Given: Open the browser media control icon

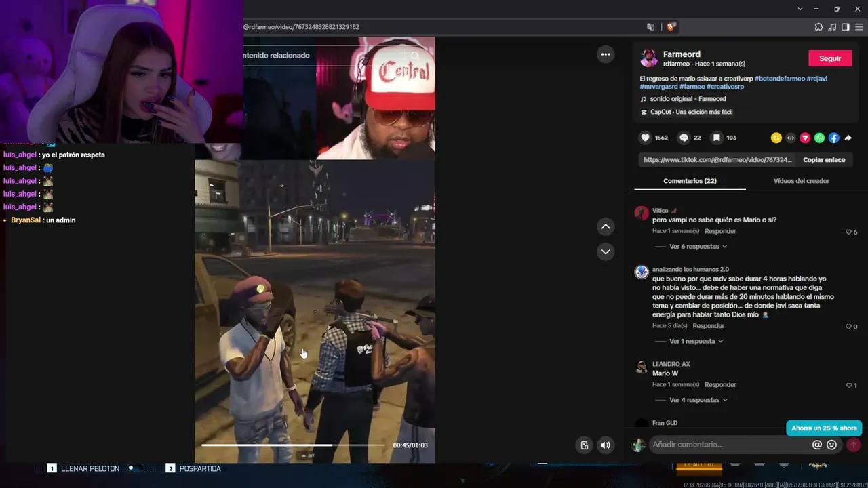Looking at the screenshot, I should click(x=832, y=27).
